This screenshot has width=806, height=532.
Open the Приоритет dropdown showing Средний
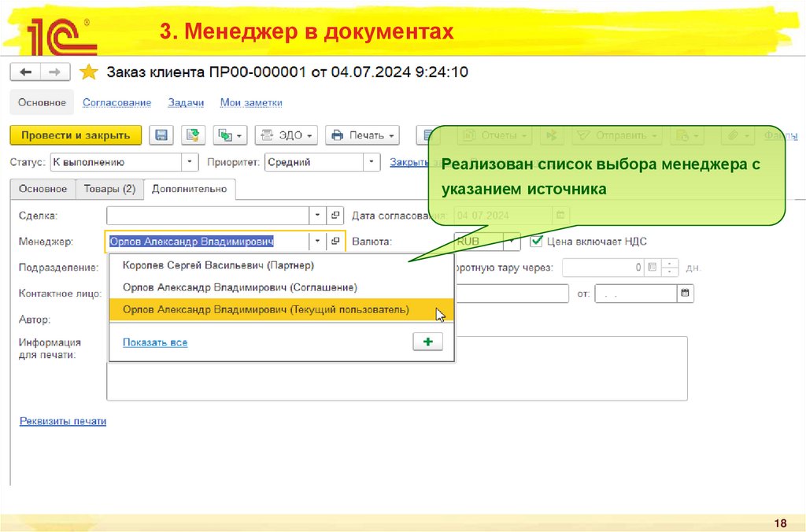pyautogui.click(x=370, y=162)
